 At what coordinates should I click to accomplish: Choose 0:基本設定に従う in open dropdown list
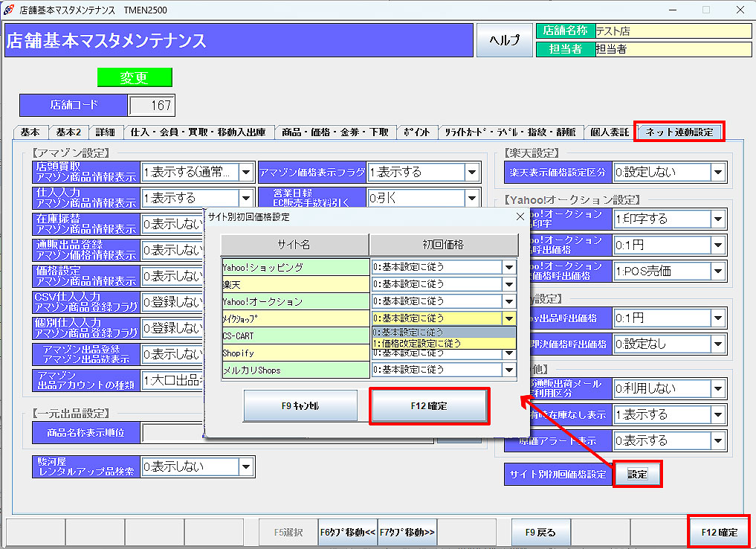(444, 332)
